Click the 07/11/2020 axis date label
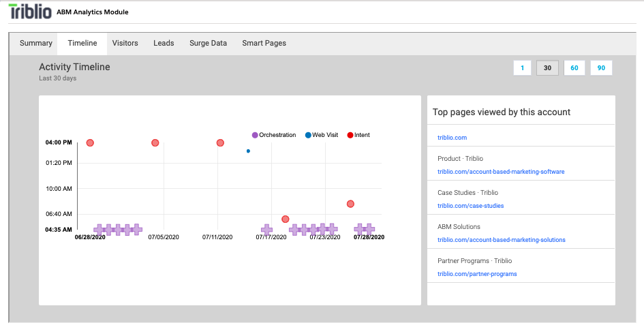The height and width of the screenshot is (336, 644). tap(217, 237)
